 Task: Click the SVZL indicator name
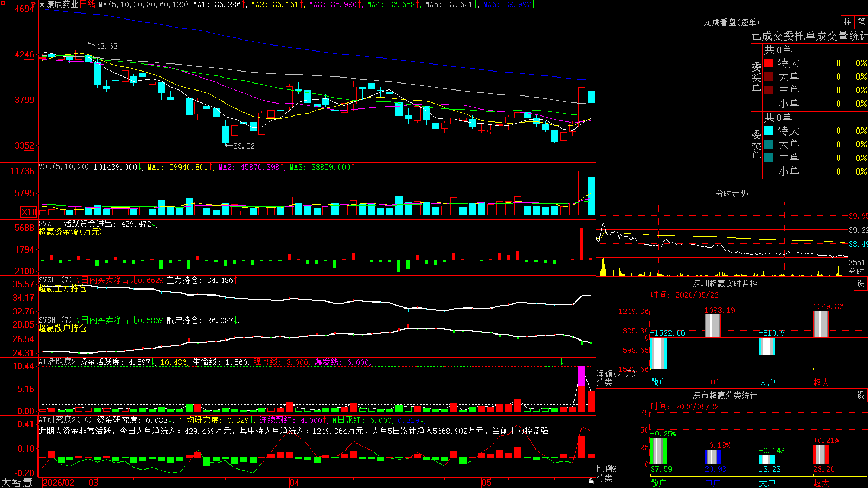tap(47, 280)
